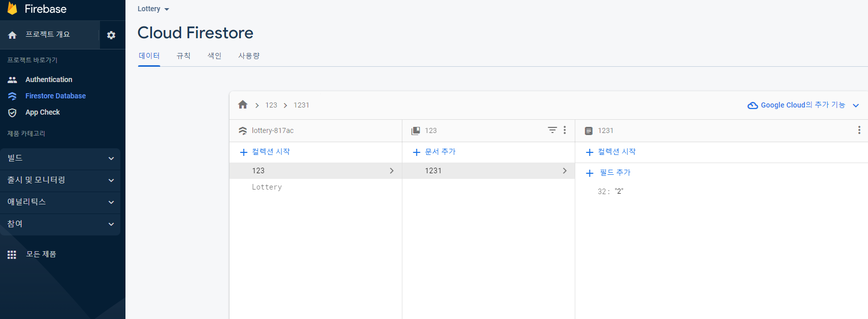Screen dimensions: 868x319
Task: Select the Lottery collection row
Action: tap(316, 187)
